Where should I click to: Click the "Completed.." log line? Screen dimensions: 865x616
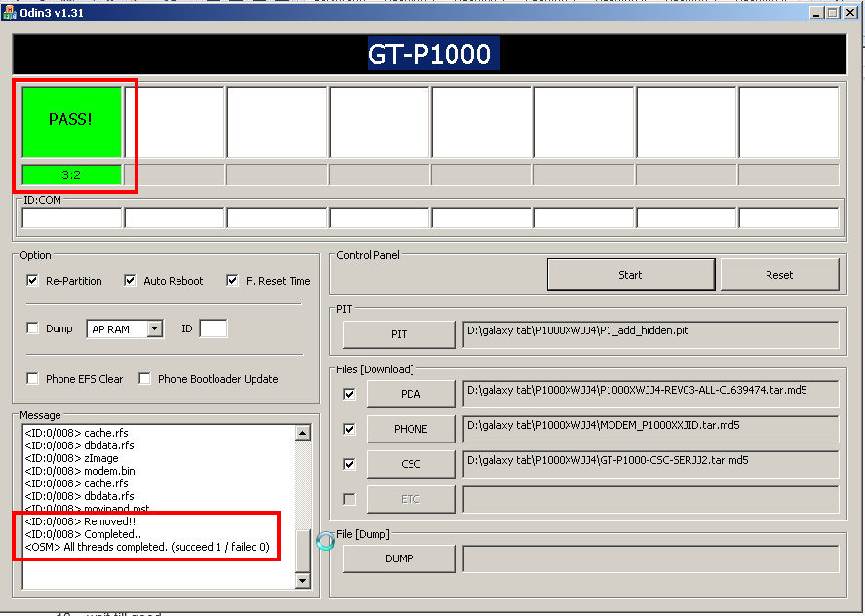point(83,534)
